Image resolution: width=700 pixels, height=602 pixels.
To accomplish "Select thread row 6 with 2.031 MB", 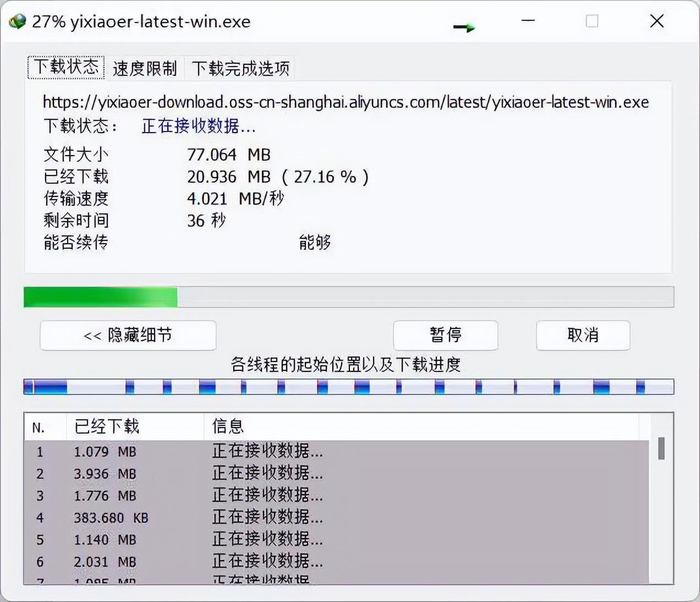I will pyautogui.click(x=337, y=562).
